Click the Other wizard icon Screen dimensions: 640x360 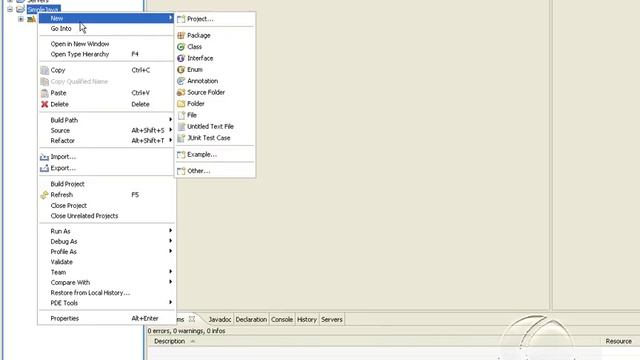click(x=181, y=171)
